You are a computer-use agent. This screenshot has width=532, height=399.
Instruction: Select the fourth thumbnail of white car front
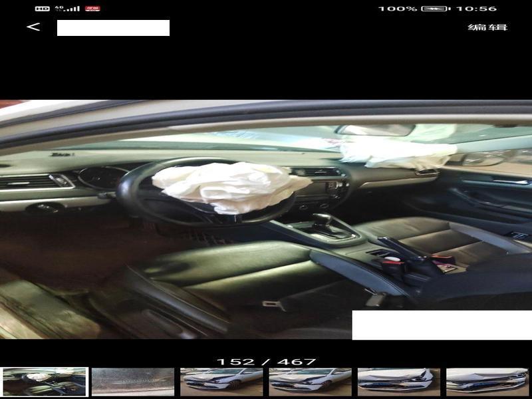pos(310,382)
